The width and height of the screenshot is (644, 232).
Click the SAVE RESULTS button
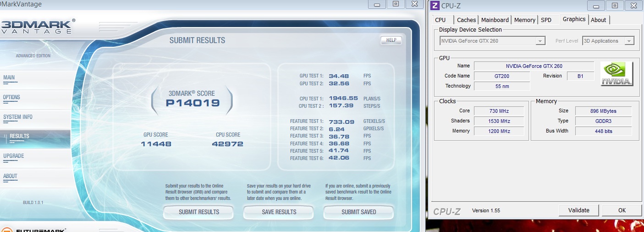coord(279,212)
